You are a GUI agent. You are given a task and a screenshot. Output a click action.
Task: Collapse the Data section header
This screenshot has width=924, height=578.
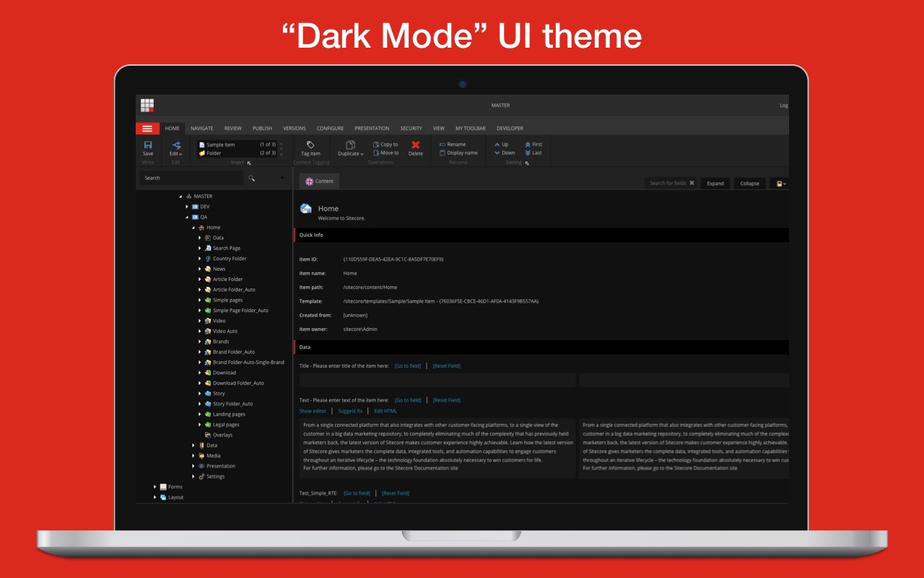tap(541, 348)
